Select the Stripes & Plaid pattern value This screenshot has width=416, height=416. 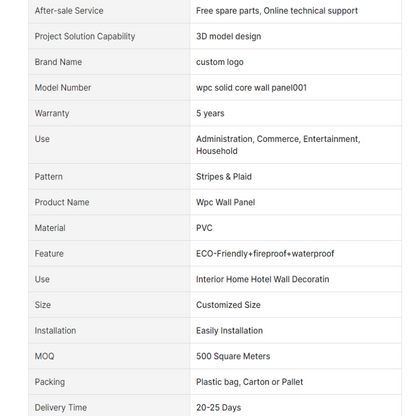point(224,177)
